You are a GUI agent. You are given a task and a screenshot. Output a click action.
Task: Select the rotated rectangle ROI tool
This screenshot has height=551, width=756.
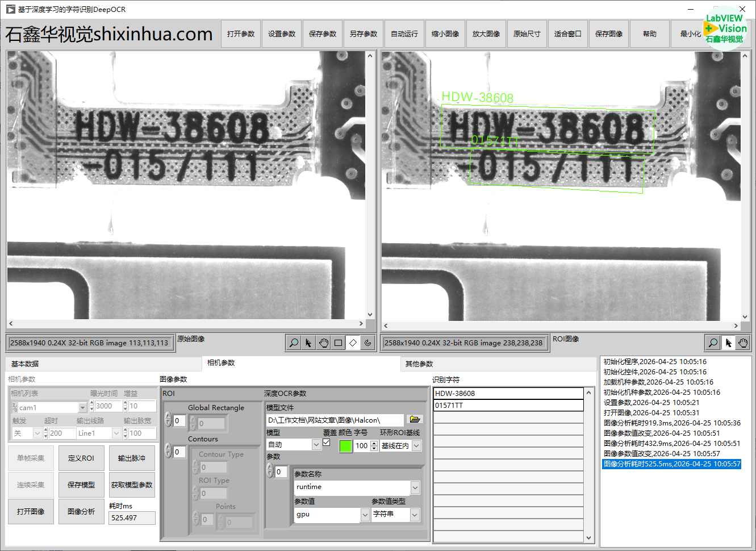[x=353, y=343]
